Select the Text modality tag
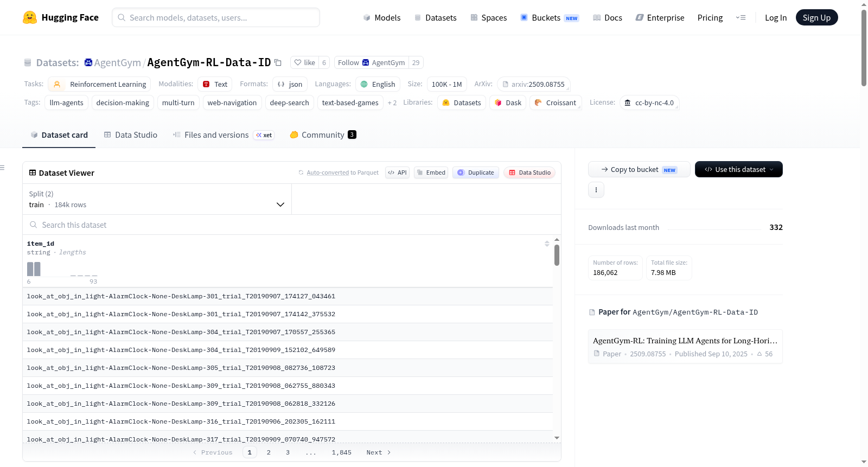The height and width of the screenshot is (467, 868). point(215,84)
